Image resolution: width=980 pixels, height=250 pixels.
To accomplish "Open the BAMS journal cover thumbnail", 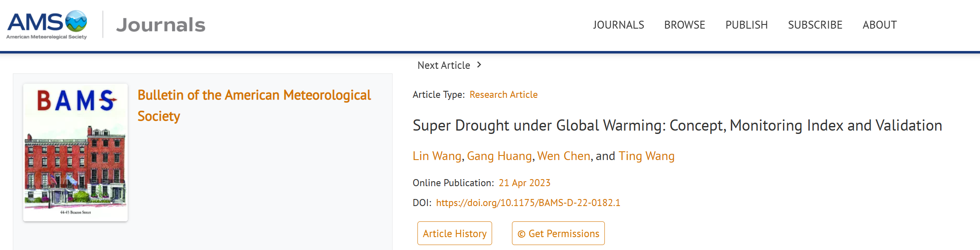I will coord(75,153).
